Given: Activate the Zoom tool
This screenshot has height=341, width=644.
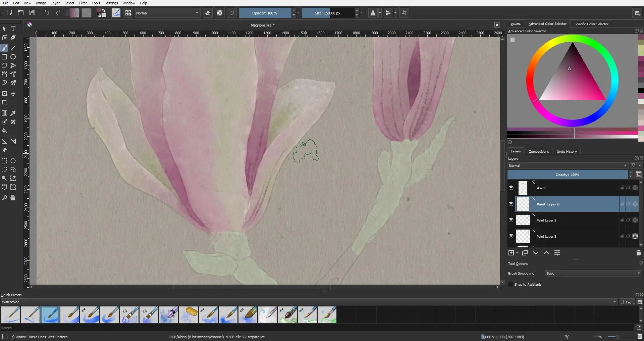Looking at the screenshot, I should pyautogui.click(x=4, y=198).
